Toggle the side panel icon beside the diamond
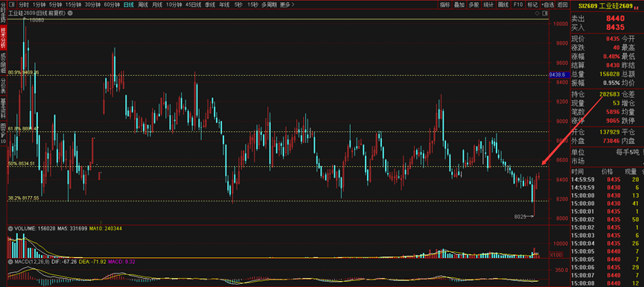The height and width of the screenshot is (287, 644). coord(544,13)
